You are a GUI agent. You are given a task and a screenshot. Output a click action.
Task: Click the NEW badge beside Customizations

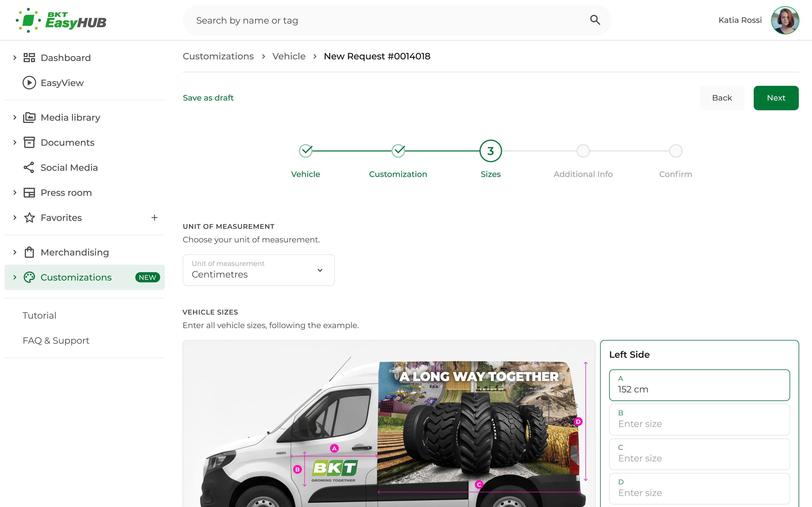click(x=147, y=277)
